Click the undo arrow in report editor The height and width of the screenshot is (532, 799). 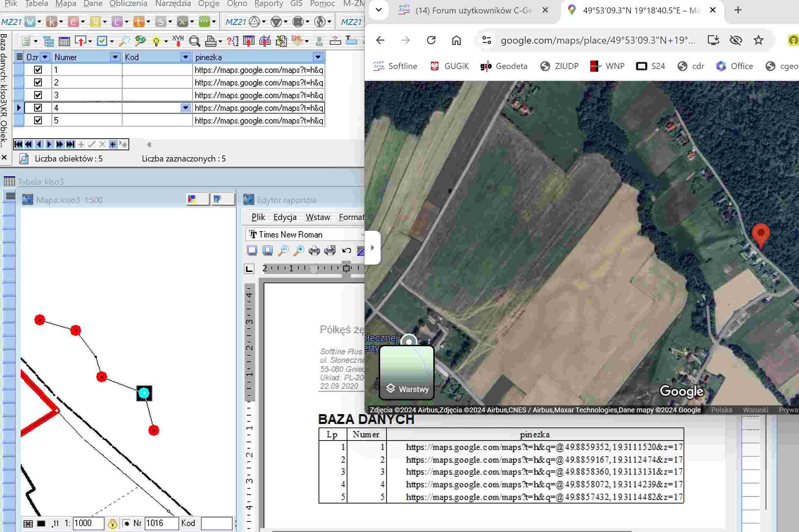346,251
